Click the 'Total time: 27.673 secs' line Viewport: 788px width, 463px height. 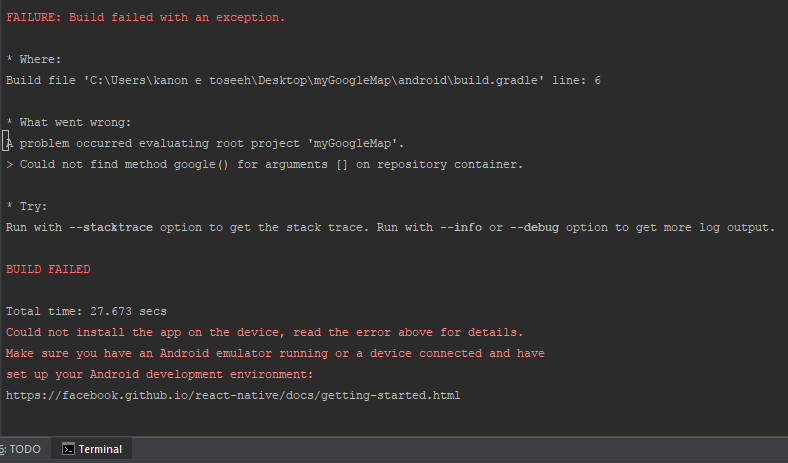86,311
